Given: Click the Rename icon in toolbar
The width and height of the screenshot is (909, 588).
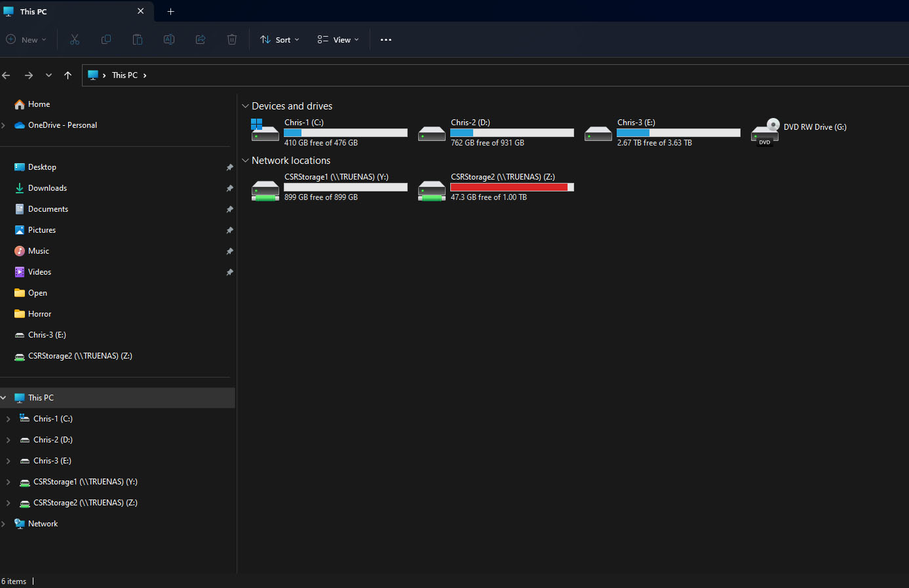Looking at the screenshot, I should 169,40.
